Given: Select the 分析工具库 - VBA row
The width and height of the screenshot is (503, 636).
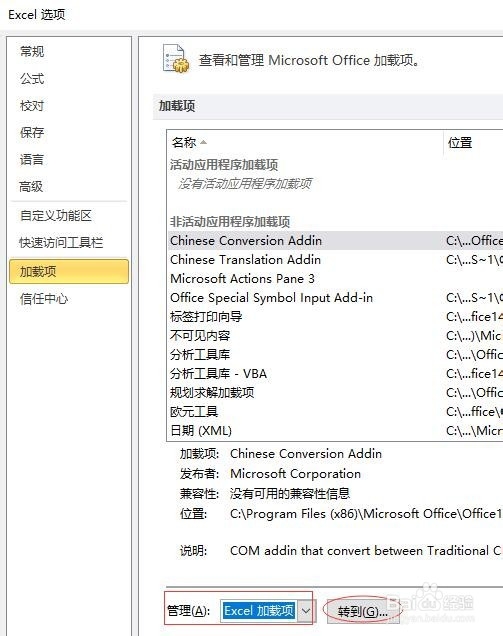Looking at the screenshot, I should (x=335, y=374).
